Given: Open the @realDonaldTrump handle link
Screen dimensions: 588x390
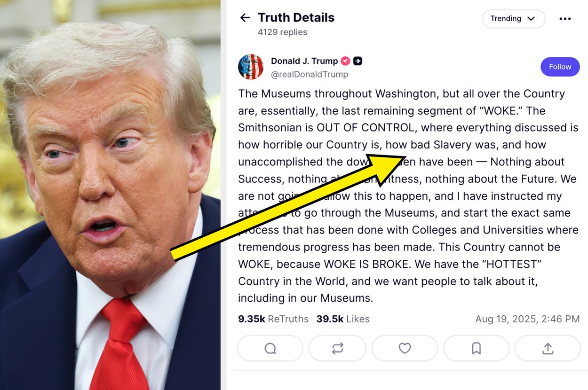Looking at the screenshot, I should coord(310,74).
